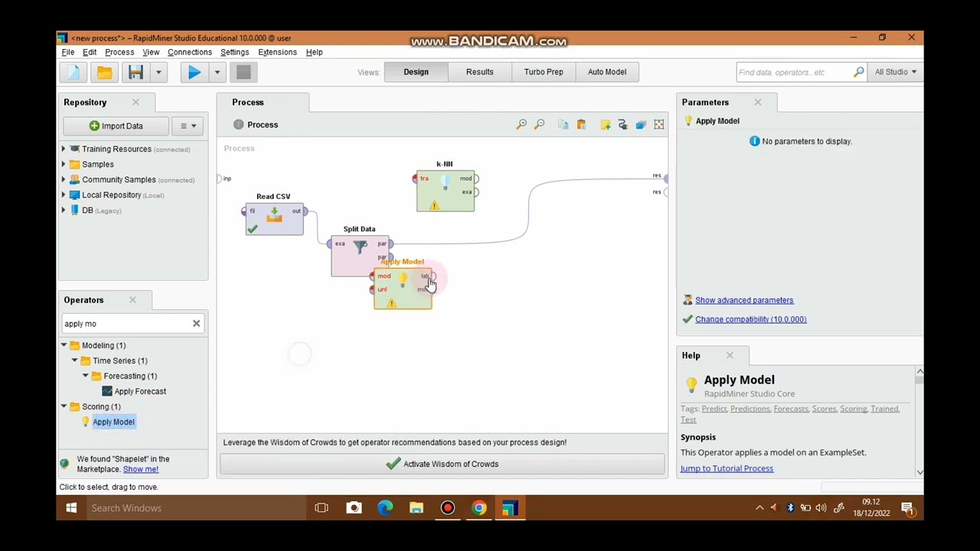Switch to the Results view
Viewport: 980px width, 551px height.
click(480, 72)
